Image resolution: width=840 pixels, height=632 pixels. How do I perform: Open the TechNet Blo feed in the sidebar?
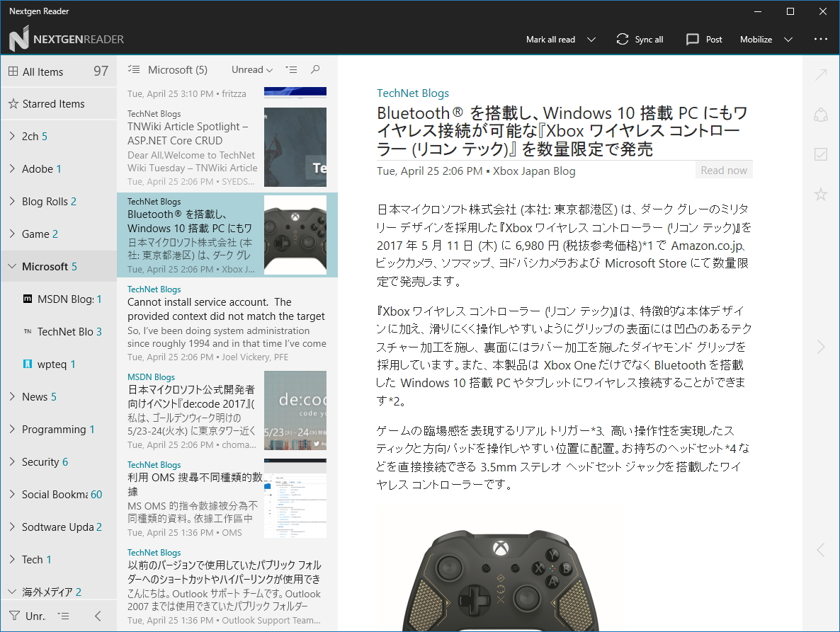pyautogui.click(x=67, y=331)
